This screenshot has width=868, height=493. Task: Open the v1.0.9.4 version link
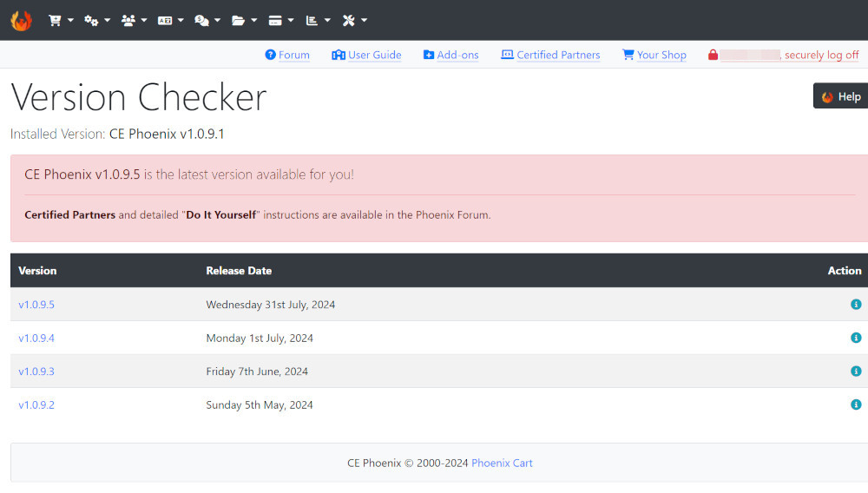(36, 339)
